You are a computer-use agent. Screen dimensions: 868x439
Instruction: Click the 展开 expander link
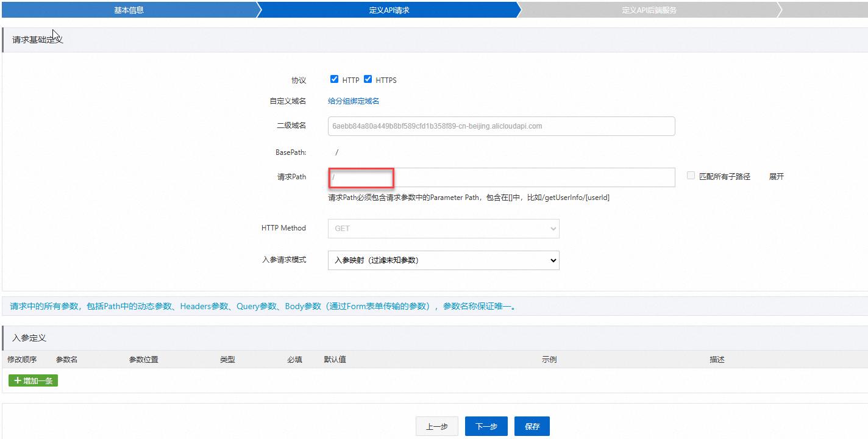coord(777,177)
